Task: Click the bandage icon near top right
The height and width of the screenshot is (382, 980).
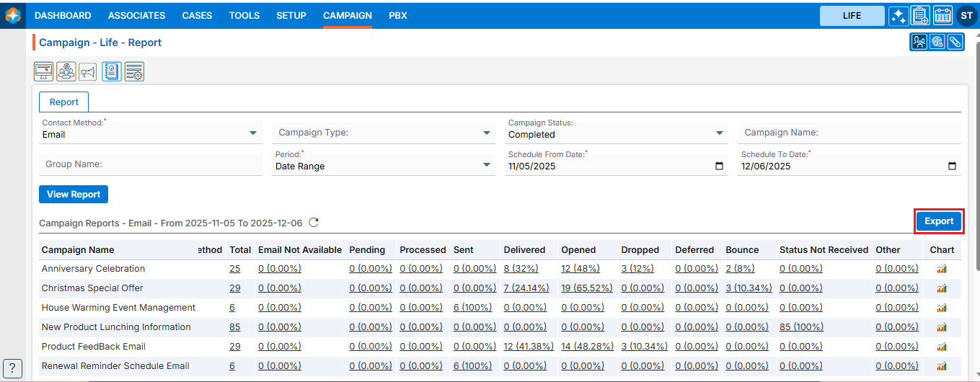Action: point(955,43)
